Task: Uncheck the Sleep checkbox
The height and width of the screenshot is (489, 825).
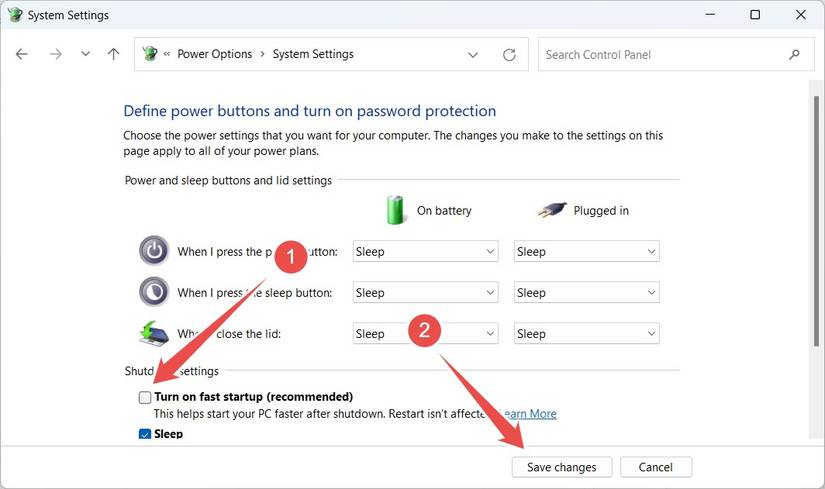Action: (x=145, y=434)
